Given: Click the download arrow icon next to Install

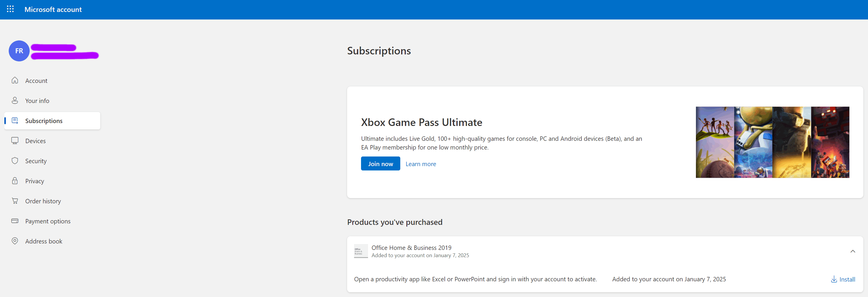Looking at the screenshot, I should click(x=834, y=279).
